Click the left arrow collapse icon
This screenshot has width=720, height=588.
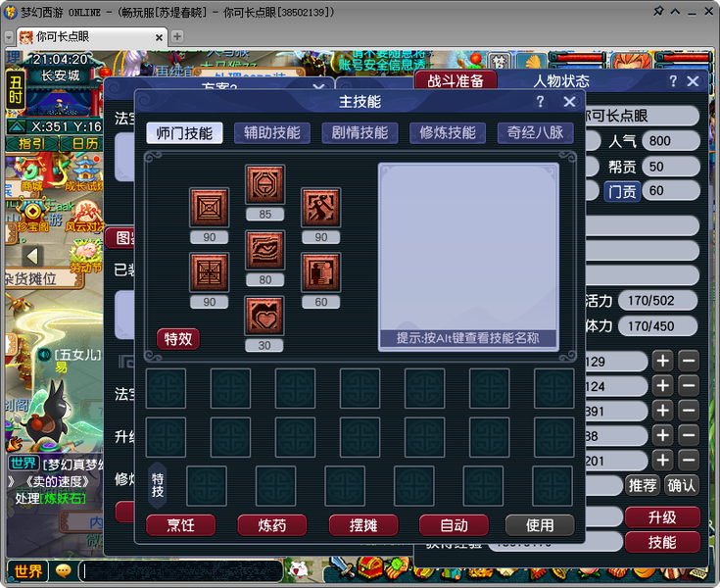pos(32,256)
